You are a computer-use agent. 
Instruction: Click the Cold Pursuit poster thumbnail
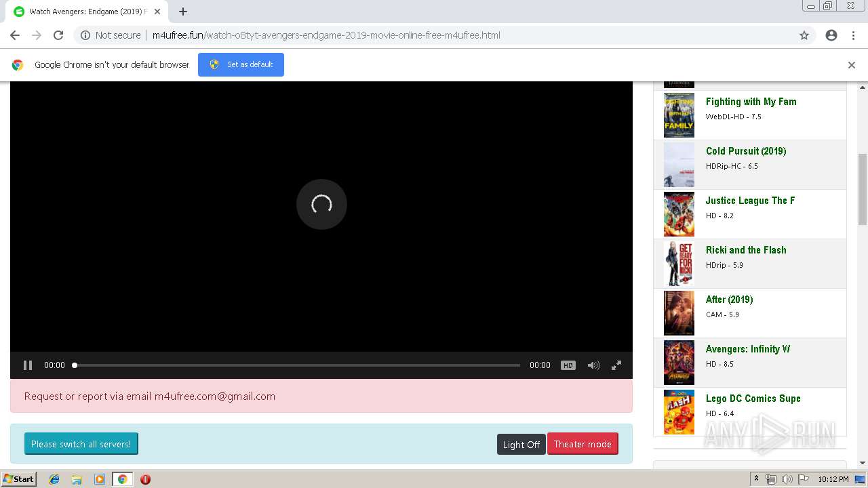[x=679, y=165]
